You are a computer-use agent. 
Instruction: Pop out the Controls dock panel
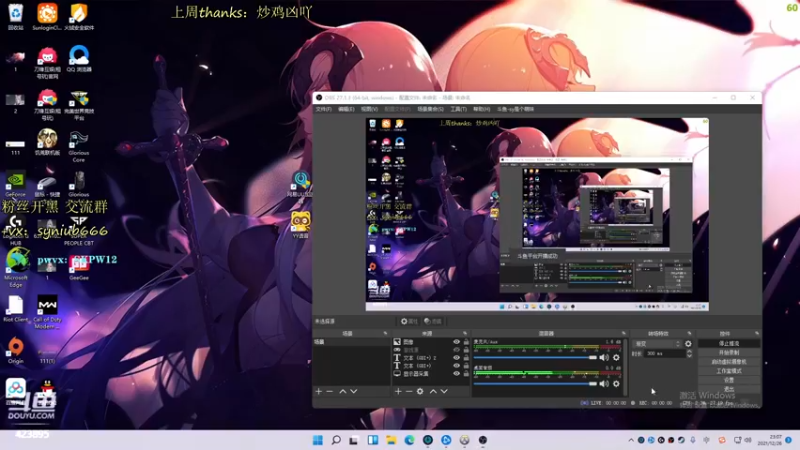coord(757,333)
